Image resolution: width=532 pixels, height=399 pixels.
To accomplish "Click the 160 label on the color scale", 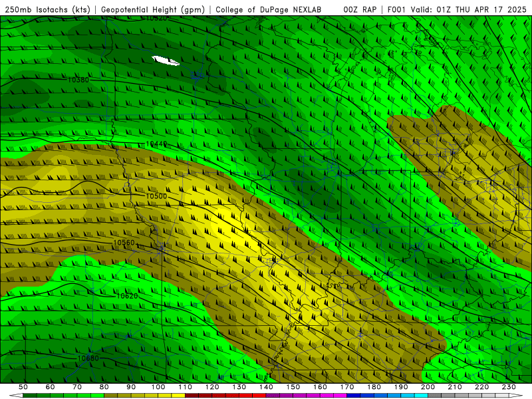I will [320, 387].
